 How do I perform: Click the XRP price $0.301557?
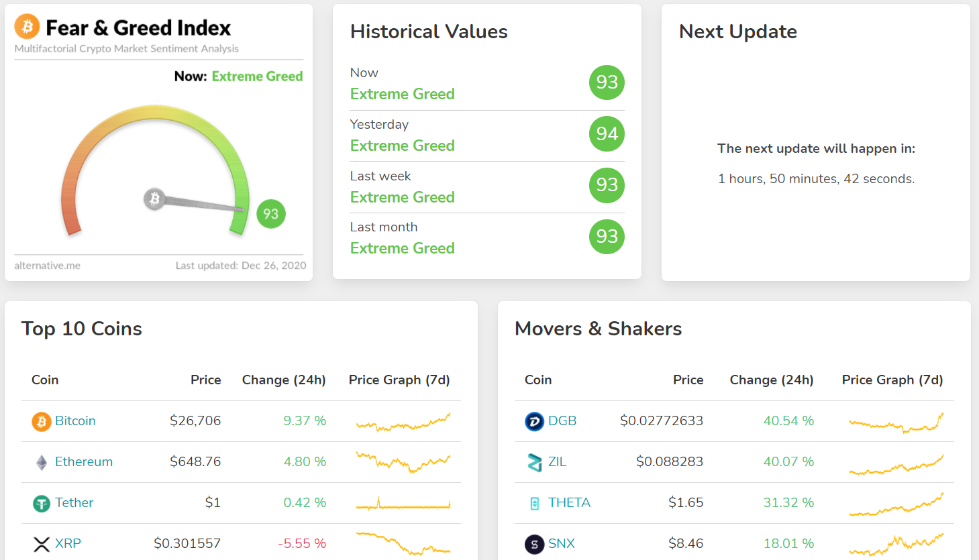pos(187,543)
